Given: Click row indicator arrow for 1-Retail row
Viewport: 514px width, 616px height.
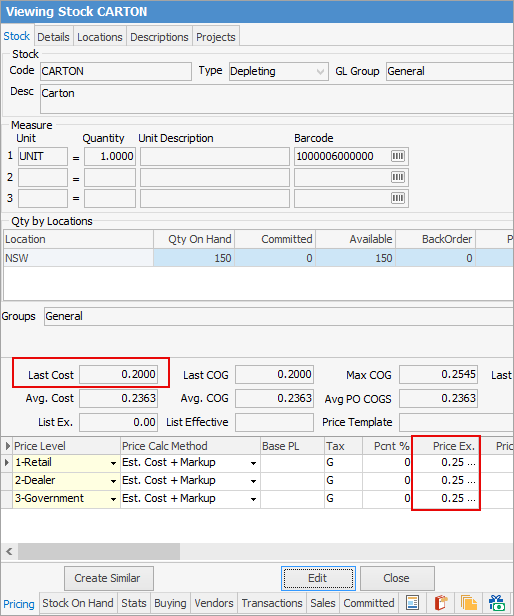Looking at the screenshot, I should [7, 462].
